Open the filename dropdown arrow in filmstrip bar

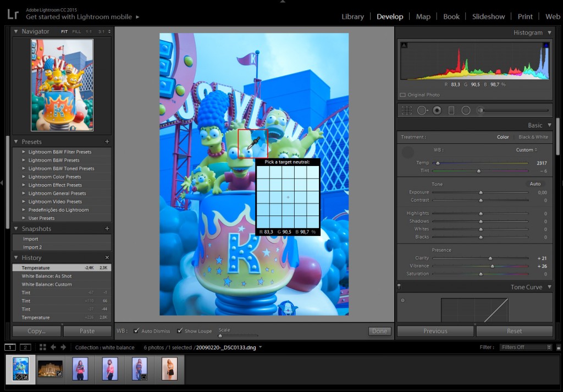click(x=260, y=347)
